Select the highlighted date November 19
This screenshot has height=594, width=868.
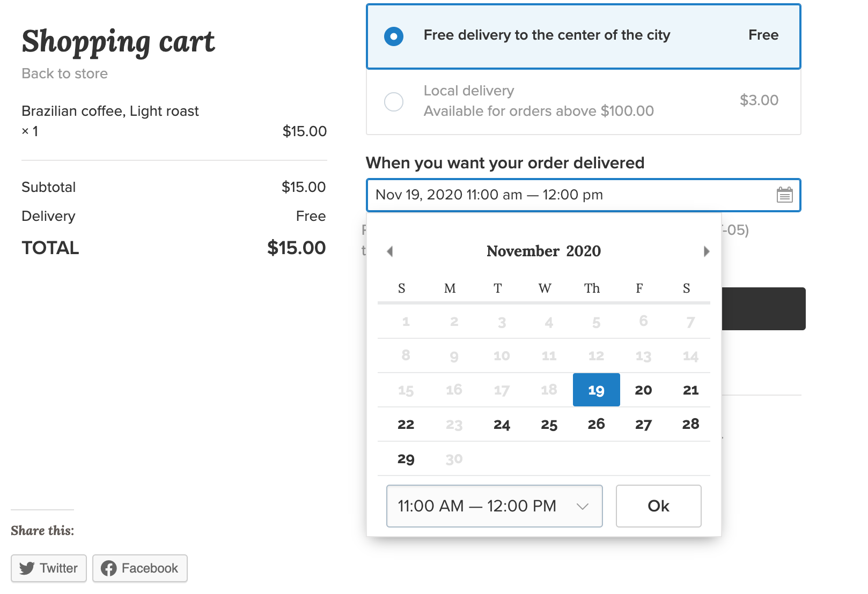point(596,390)
